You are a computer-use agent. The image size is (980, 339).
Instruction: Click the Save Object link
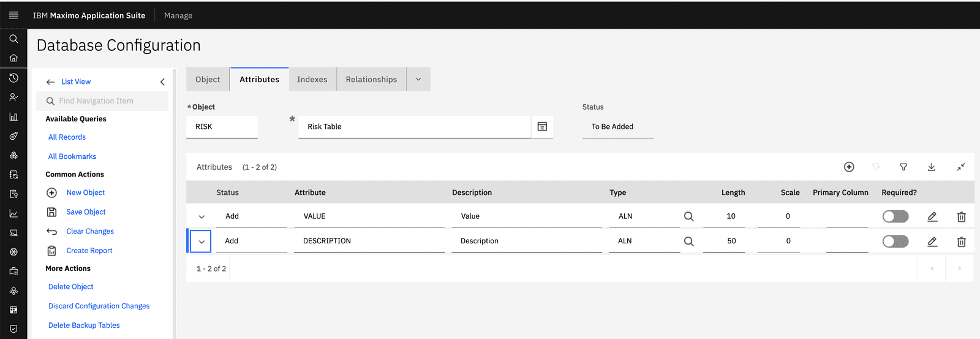tap(86, 212)
